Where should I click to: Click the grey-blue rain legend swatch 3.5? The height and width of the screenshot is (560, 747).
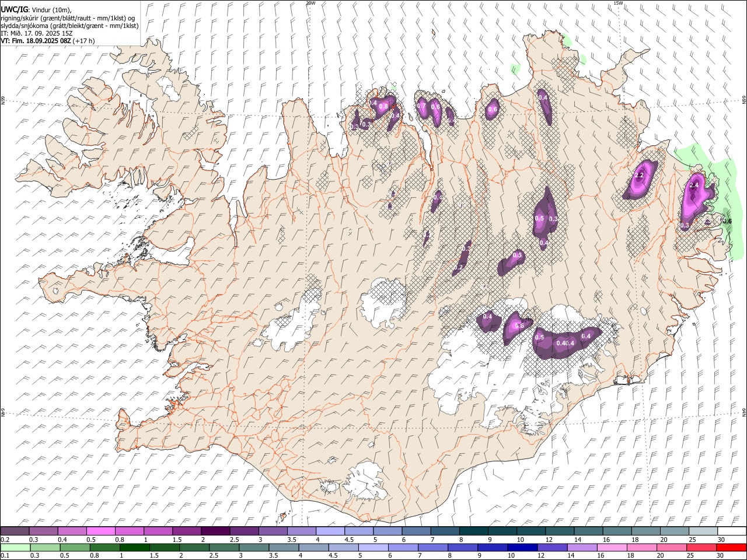pos(284,548)
